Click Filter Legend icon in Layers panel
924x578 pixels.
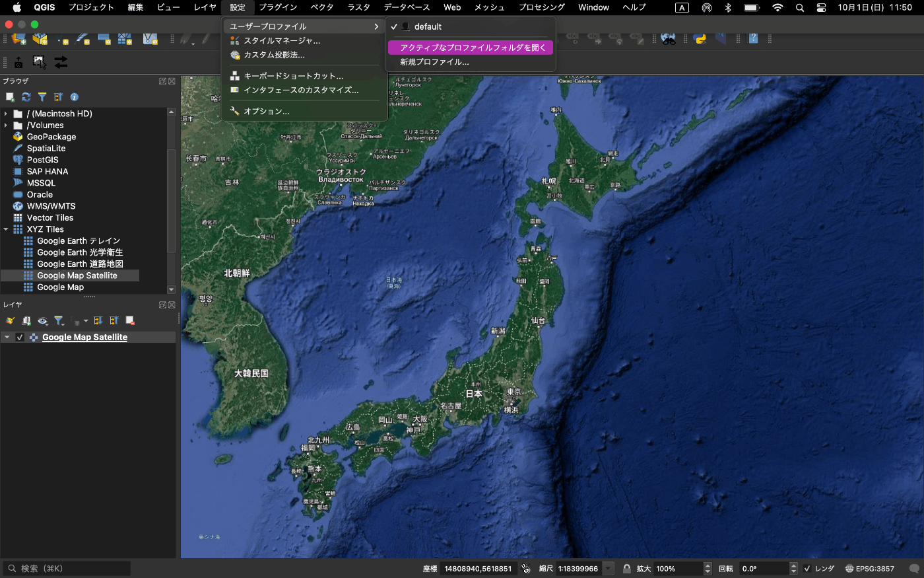pyautogui.click(x=59, y=320)
